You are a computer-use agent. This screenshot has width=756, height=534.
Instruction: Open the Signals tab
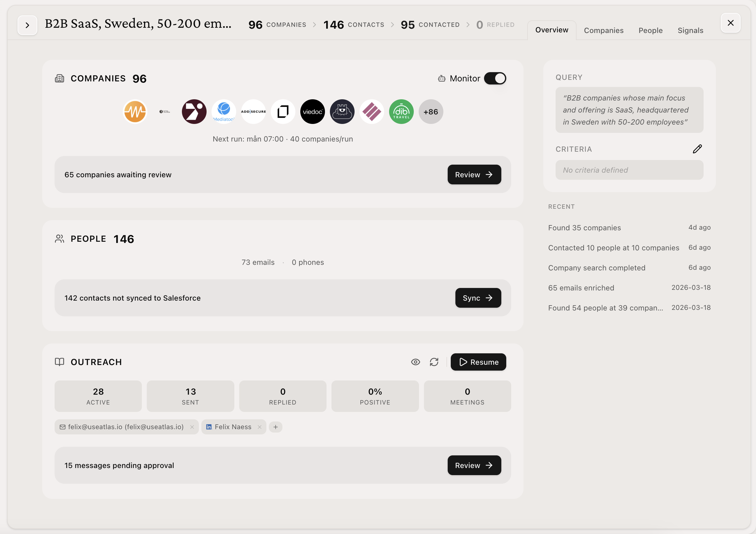point(690,30)
